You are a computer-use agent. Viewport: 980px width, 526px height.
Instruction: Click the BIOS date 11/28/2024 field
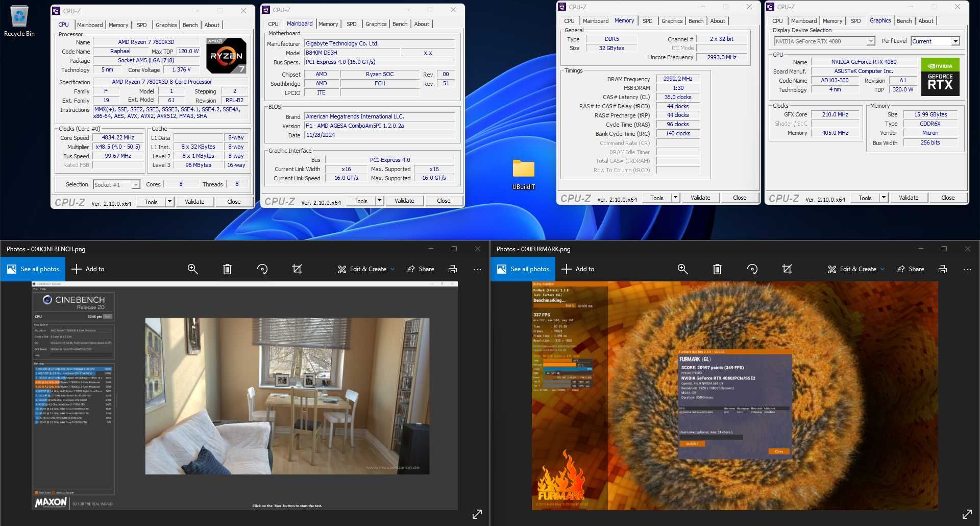pos(379,135)
